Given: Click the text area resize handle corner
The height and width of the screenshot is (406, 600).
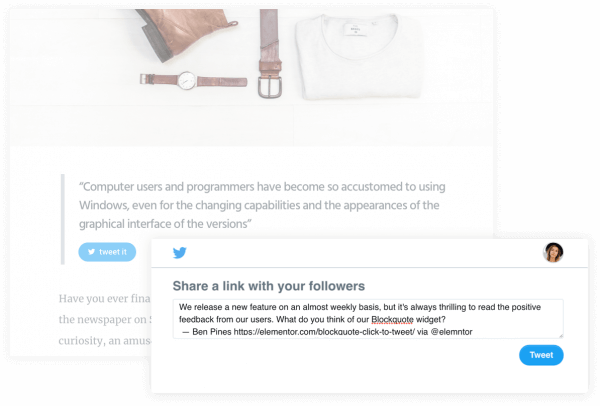Looking at the screenshot, I should (561, 336).
